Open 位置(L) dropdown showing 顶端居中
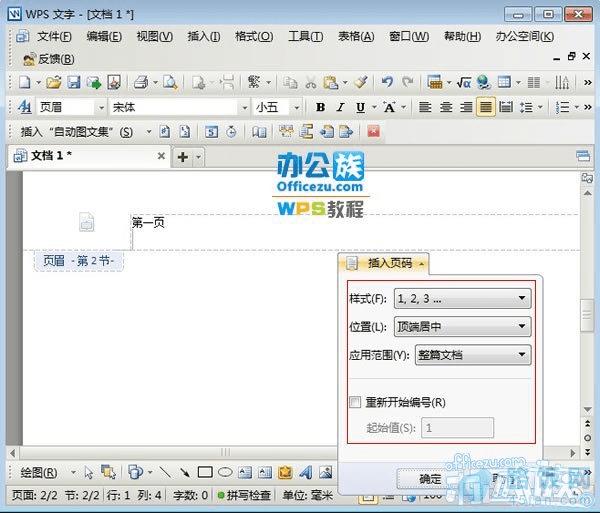600x513 pixels. [462, 326]
